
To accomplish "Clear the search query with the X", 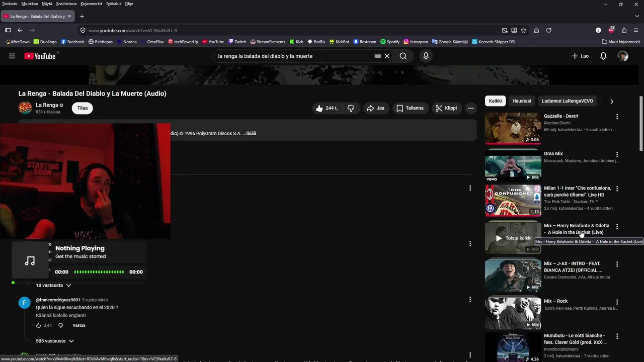I will point(387,56).
